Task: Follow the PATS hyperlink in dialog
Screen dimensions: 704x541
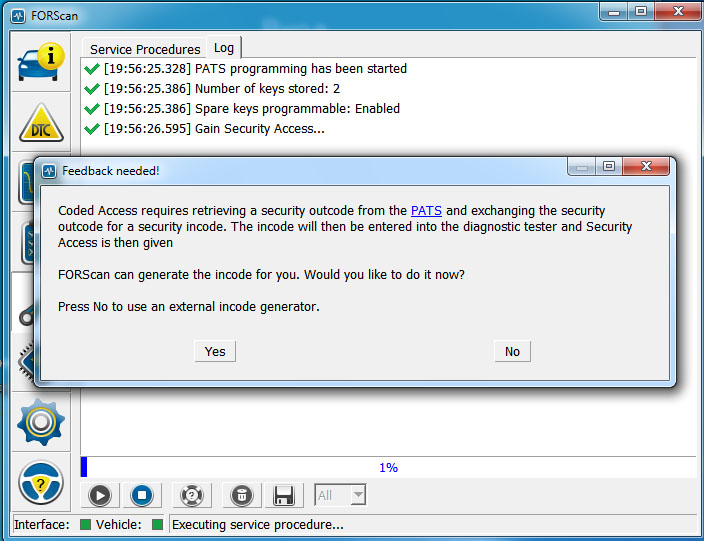Action: coord(426,211)
